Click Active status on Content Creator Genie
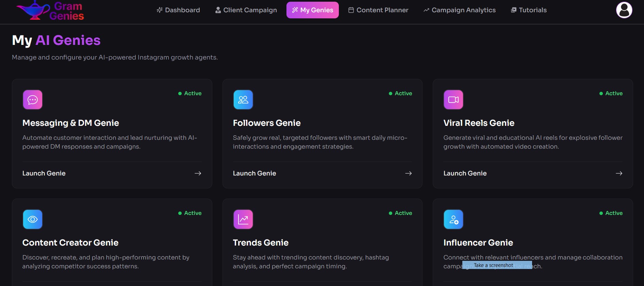This screenshot has width=644, height=286. (x=190, y=213)
